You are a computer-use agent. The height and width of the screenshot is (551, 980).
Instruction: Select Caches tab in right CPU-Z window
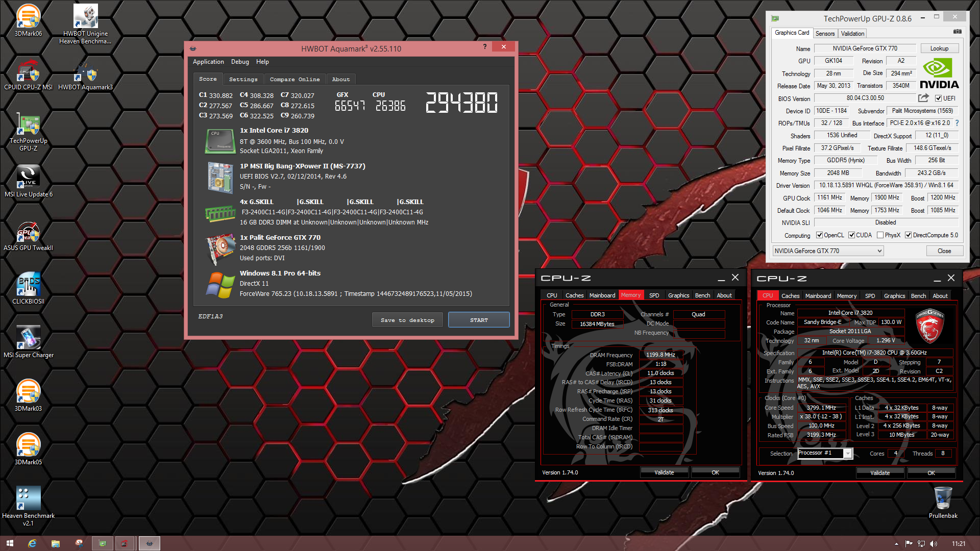[x=790, y=296]
